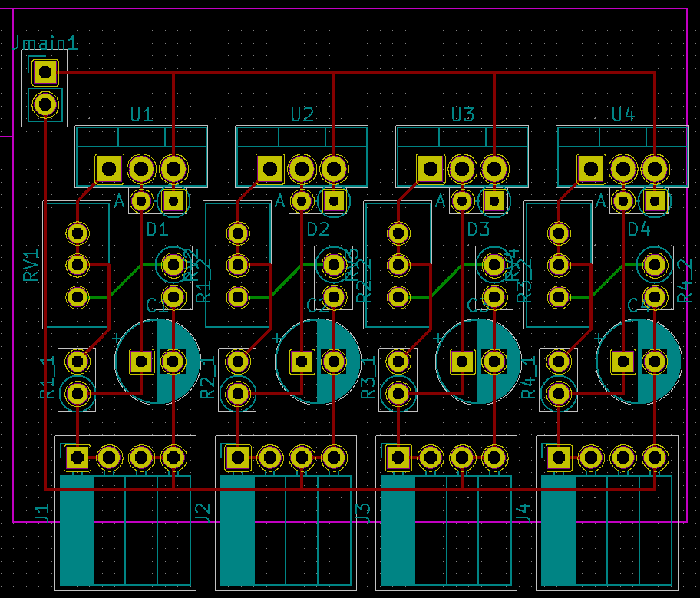700x598 pixels.
Task: Select the U2 reference label
Action: coord(302,115)
